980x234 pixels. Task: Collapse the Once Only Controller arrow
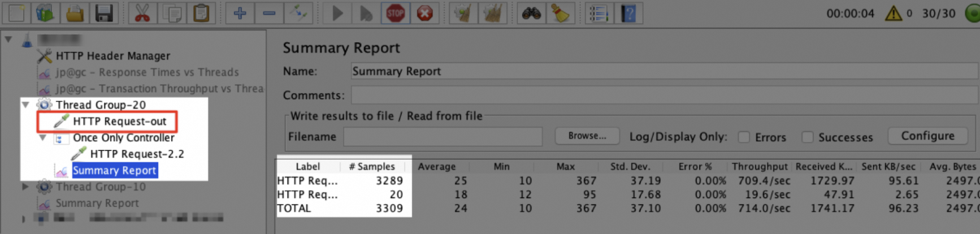[43, 137]
